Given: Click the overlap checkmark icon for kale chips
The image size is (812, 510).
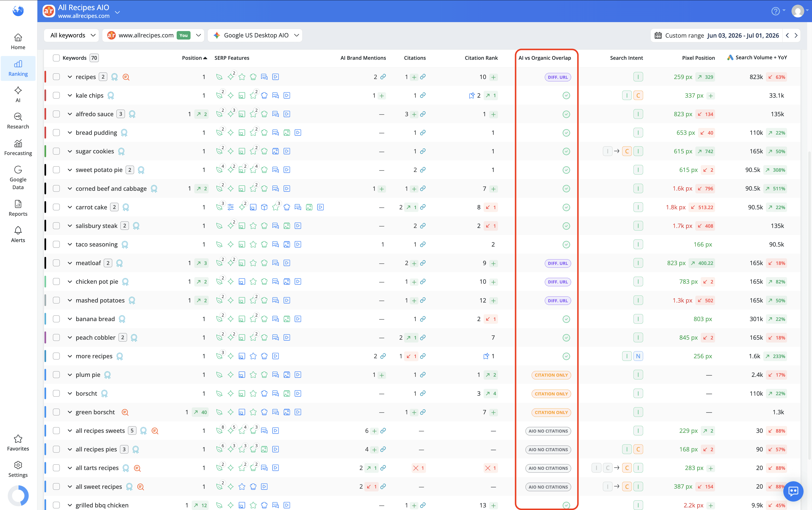Looking at the screenshot, I should (x=566, y=96).
